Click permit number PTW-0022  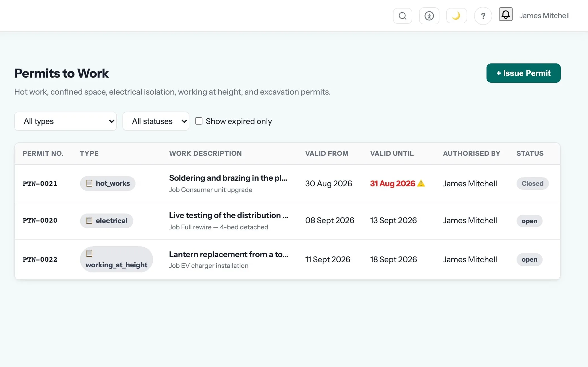[40, 259]
